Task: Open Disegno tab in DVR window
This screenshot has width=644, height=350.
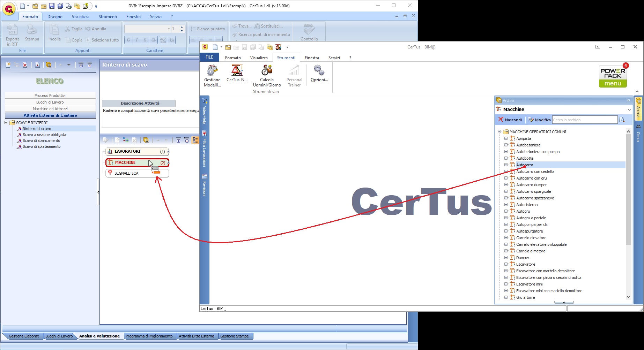Action: [55, 17]
